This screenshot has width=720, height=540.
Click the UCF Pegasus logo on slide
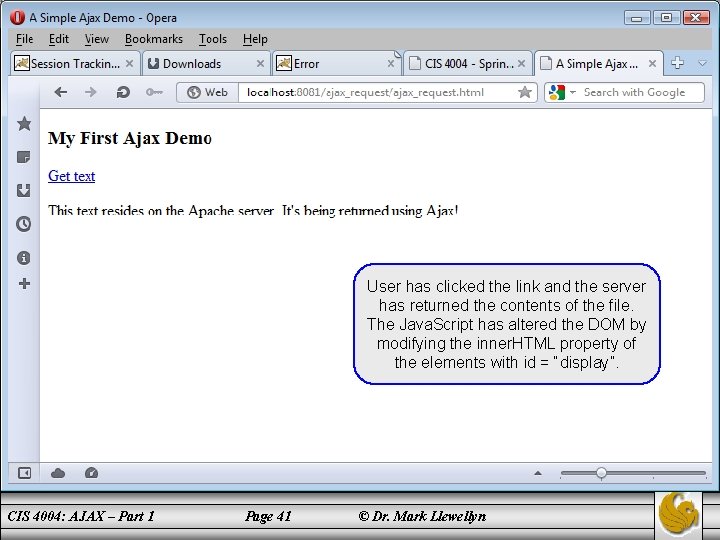(678, 514)
